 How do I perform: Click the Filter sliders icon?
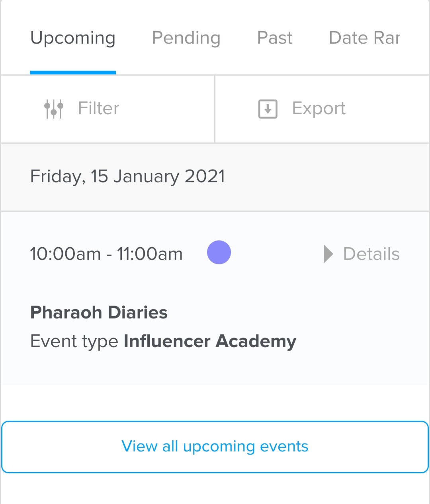[54, 109]
